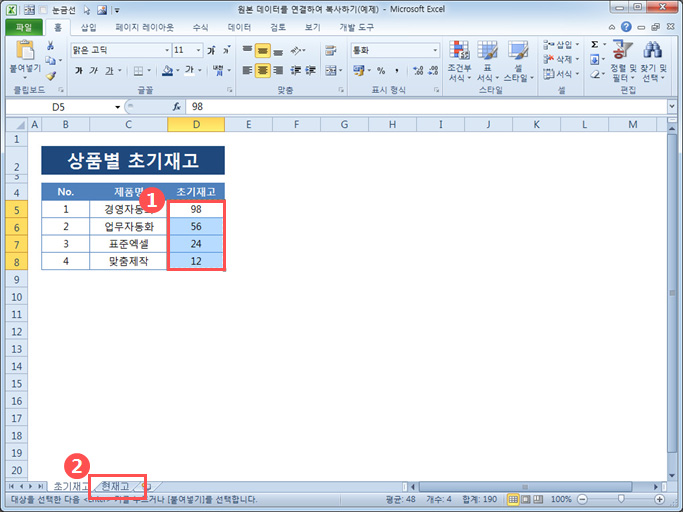Increase decimal places icon
The width and height of the screenshot is (683, 512).
(418, 70)
